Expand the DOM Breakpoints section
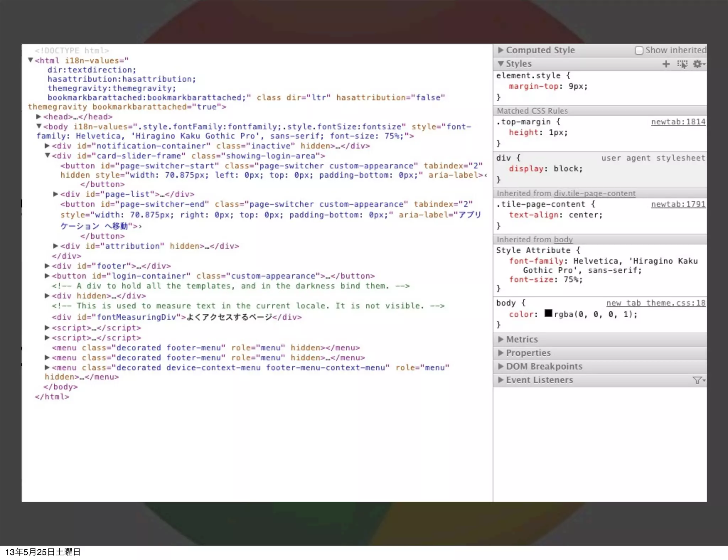The width and height of the screenshot is (728, 560). [x=501, y=366]
